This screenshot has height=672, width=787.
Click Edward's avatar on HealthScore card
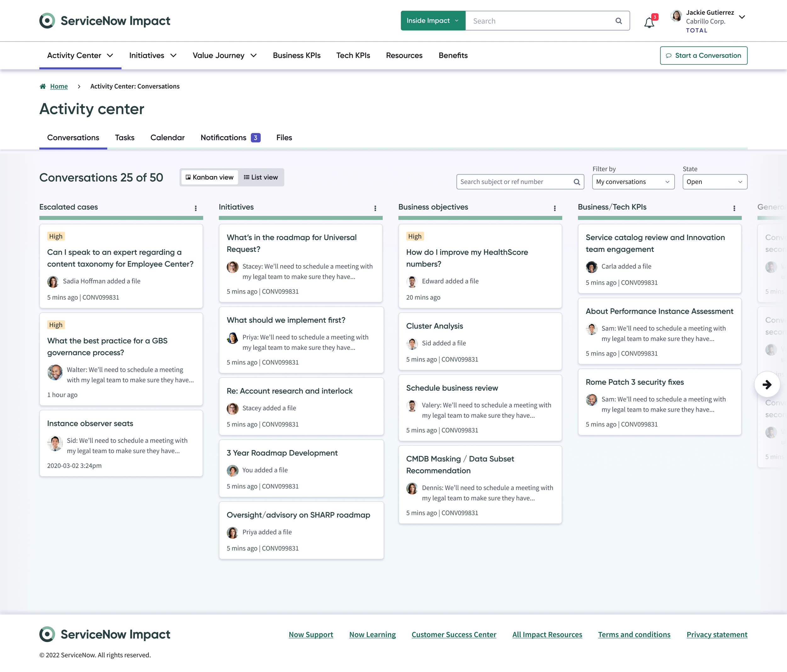tap(412, 282)
